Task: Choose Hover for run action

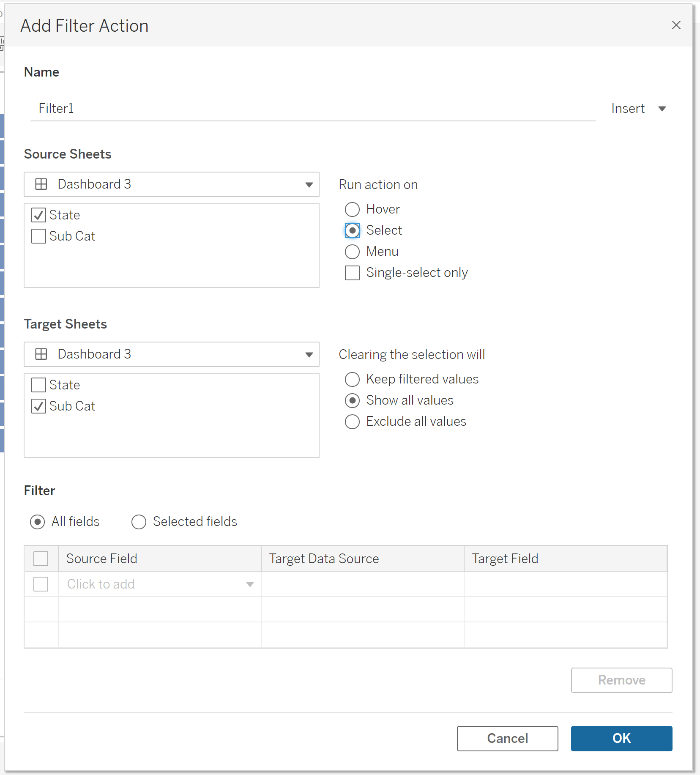Action: [x=352, y=209]
